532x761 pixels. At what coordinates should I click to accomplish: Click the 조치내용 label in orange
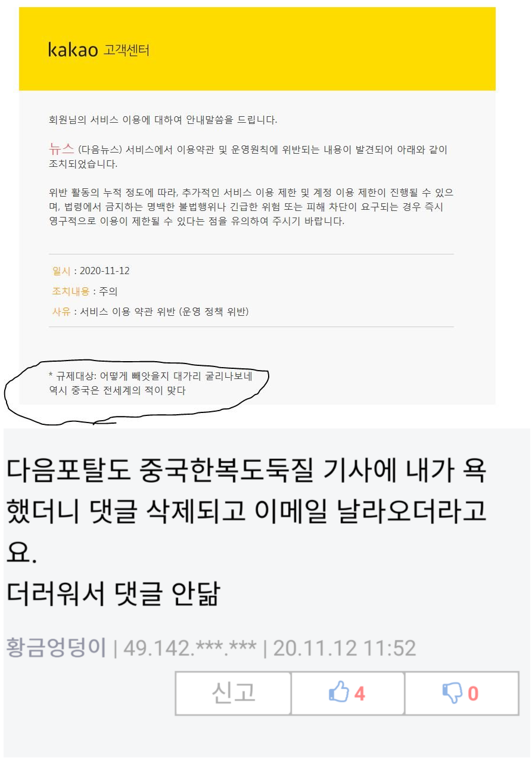71,291
